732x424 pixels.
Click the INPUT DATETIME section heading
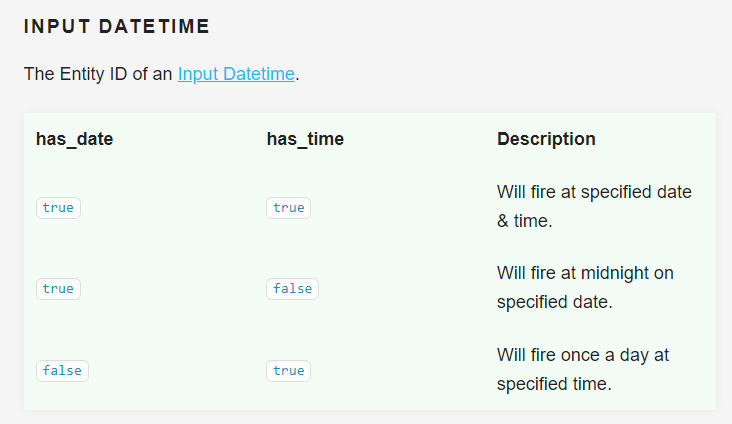coord(117,27)
